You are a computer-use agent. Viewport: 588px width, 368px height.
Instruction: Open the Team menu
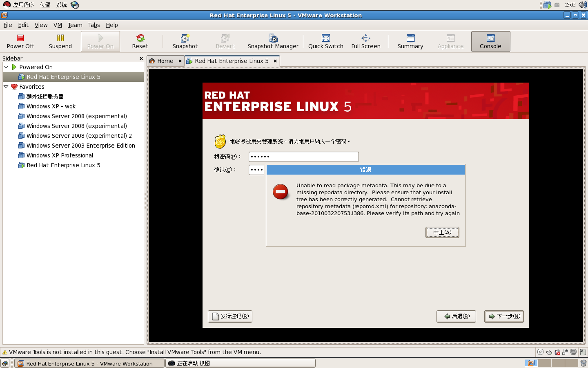click(75, 25)
